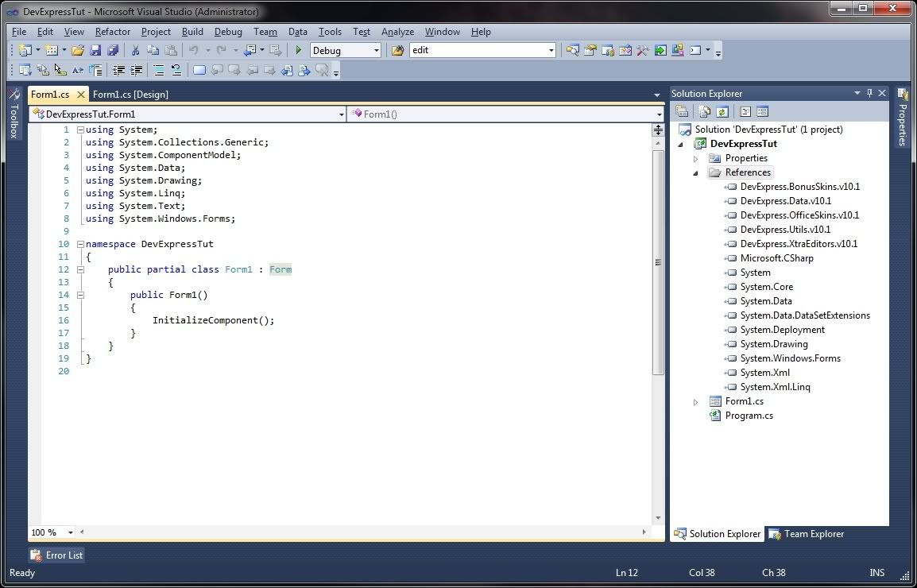This screenshot has width=917, height=588.
Task: Open the Error List panel button
Action: (56, 555)
